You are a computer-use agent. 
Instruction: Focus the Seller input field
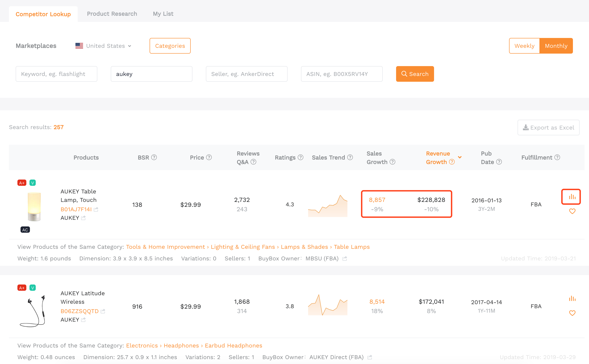pyautogui.click(x=246, y=74)
